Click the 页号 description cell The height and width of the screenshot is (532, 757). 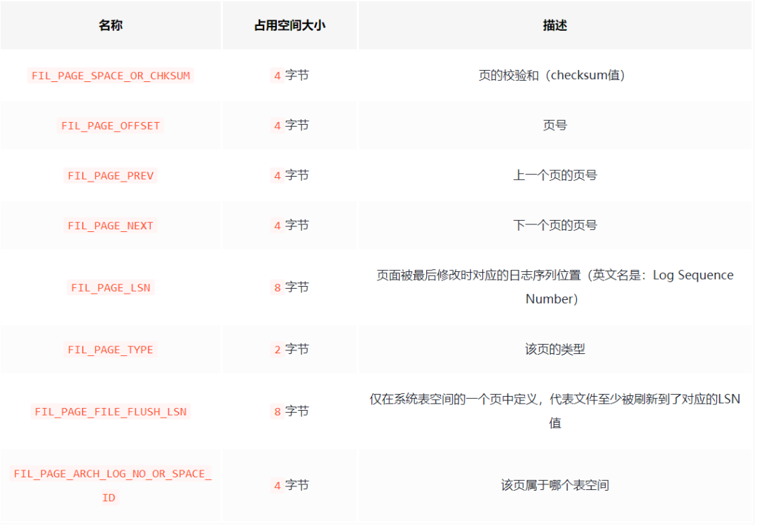554,125
